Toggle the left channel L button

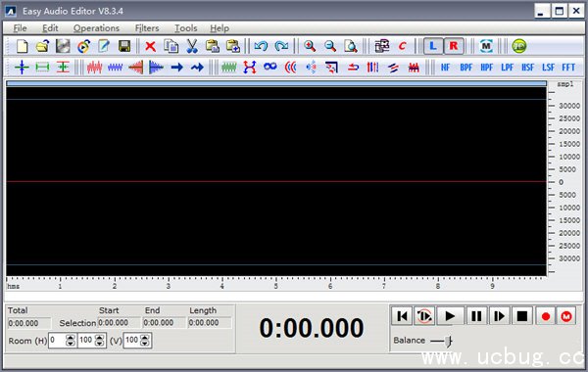[433, 46]
